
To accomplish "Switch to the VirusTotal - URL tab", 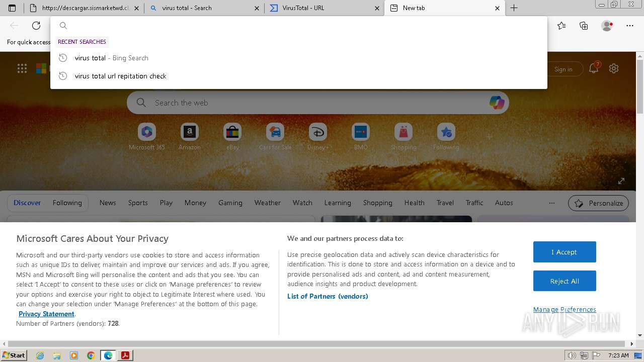I will click(324, 8).
